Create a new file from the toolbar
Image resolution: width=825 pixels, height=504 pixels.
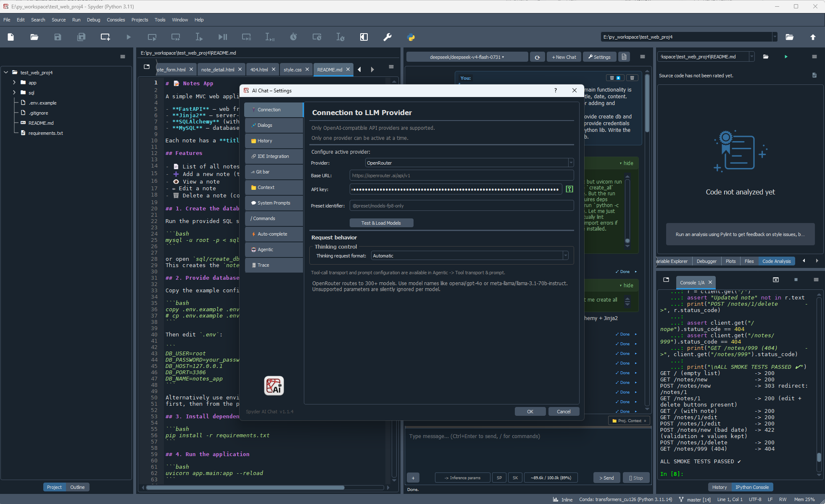pos(11,37)
